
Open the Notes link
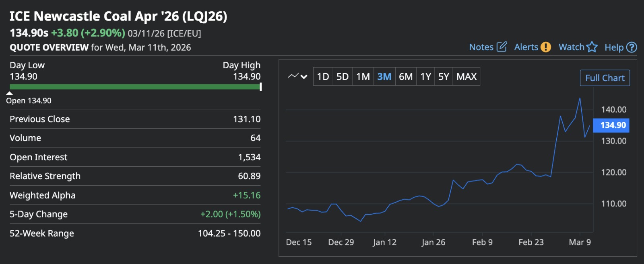click(x=481, y=47)
